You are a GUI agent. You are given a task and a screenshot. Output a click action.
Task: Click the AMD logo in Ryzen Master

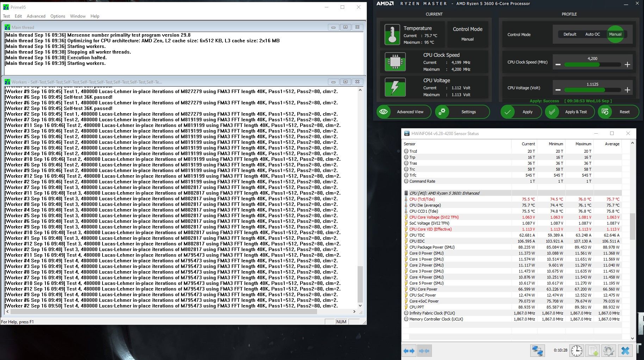coord(385,4)
